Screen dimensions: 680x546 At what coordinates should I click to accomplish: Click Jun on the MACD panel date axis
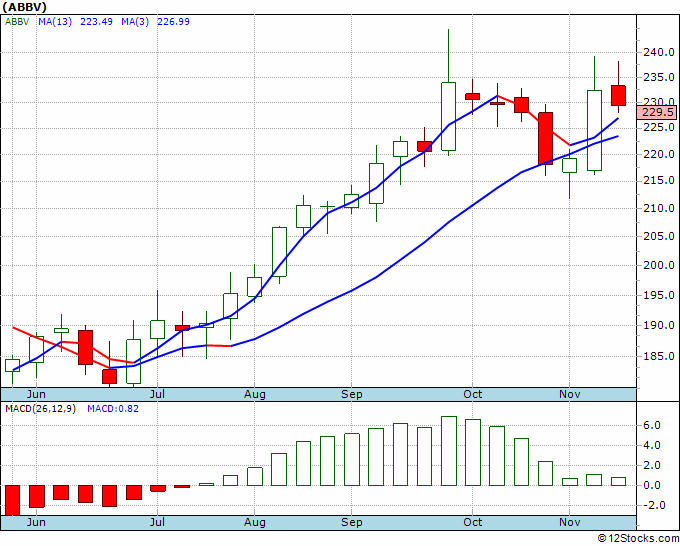pos(36,522)
